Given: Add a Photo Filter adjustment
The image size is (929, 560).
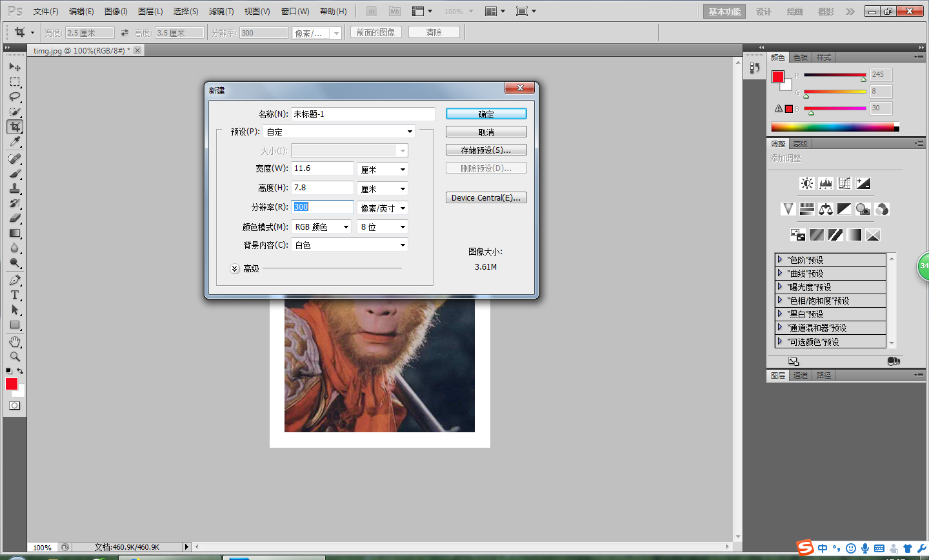Looking at the screenshot, I should (x=863, y=209).
